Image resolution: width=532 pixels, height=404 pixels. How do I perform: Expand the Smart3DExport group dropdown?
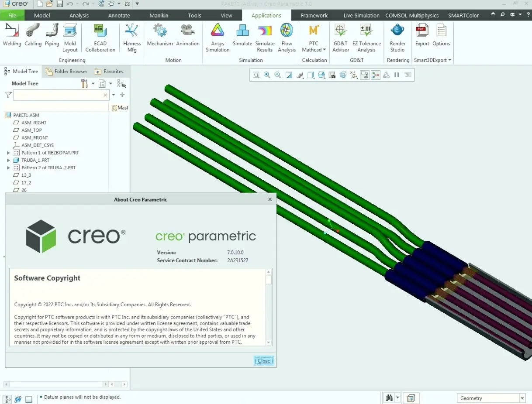point(450,60)
